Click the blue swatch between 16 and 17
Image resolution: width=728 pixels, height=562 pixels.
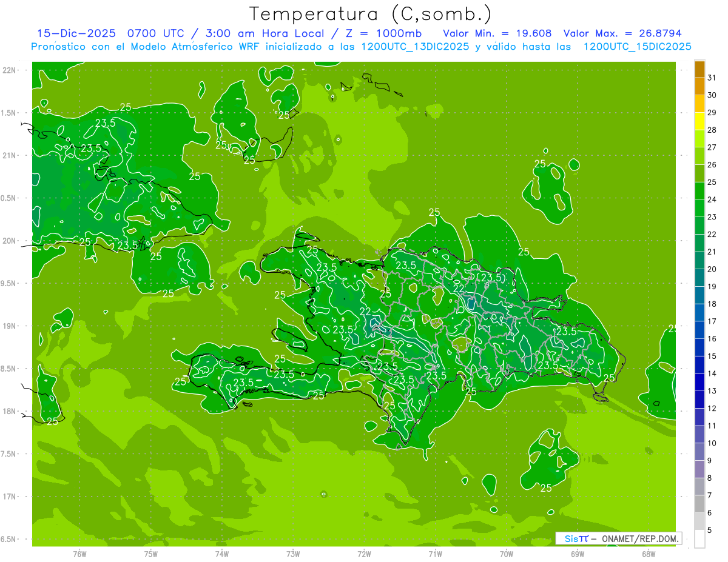699,330
